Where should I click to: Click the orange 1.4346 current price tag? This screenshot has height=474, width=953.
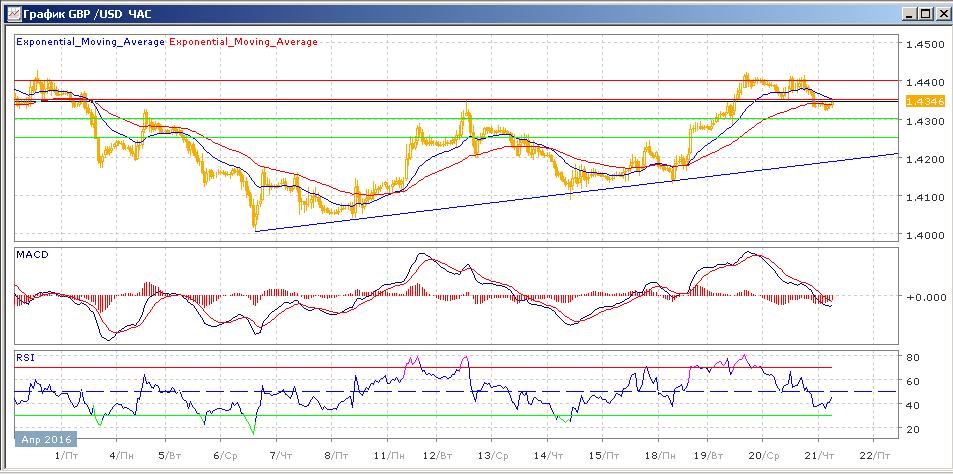click(920, 102)
